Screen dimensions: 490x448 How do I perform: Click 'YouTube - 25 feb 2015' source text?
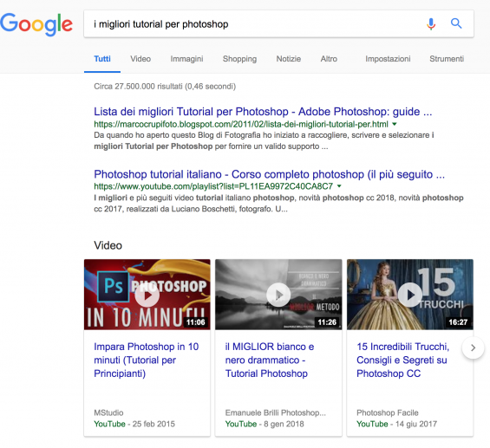134,424
